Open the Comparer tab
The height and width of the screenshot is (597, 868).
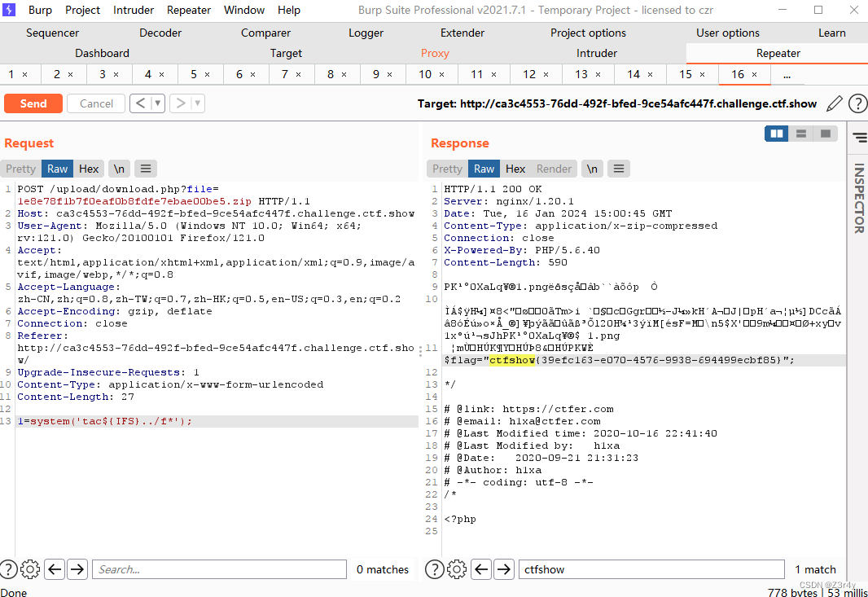[x=265, y=33]
